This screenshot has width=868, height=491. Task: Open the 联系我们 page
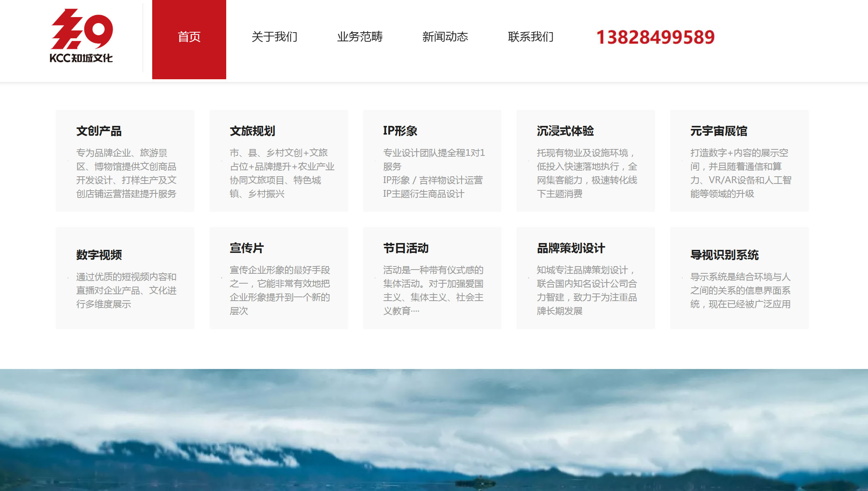click(531, 37)
